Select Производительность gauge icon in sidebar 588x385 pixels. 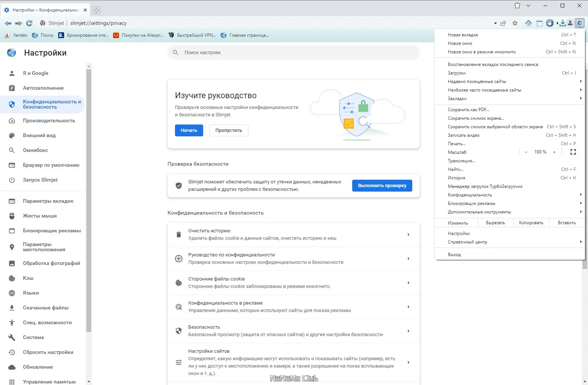pyautogui.click(x=12, y=120)
